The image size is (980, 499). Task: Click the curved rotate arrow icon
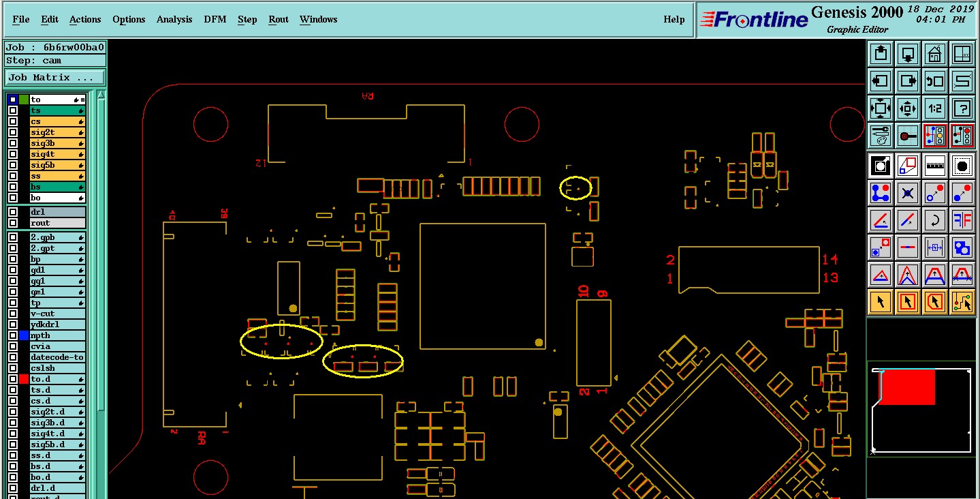(935, 220)
